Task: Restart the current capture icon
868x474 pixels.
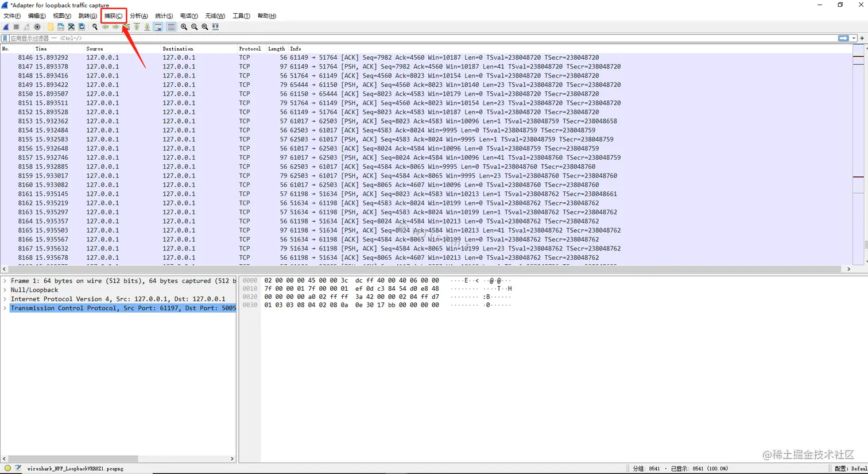Action: coord(27,27)
